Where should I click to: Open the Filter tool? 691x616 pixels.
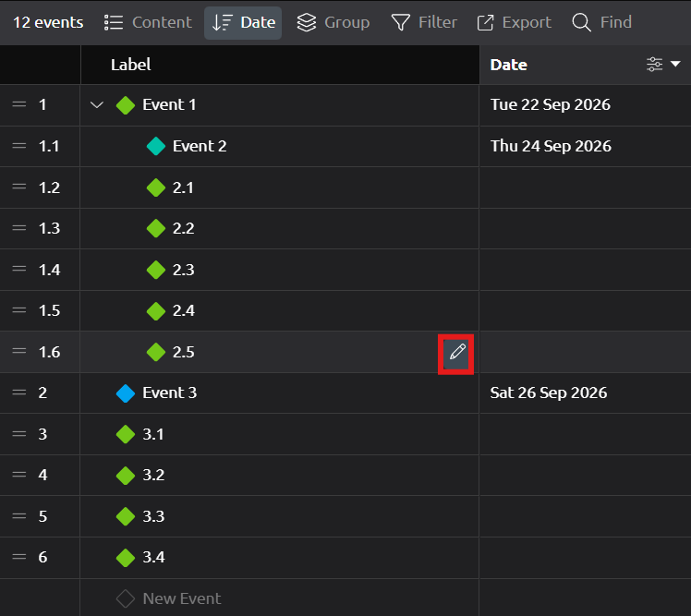[424, 22]
